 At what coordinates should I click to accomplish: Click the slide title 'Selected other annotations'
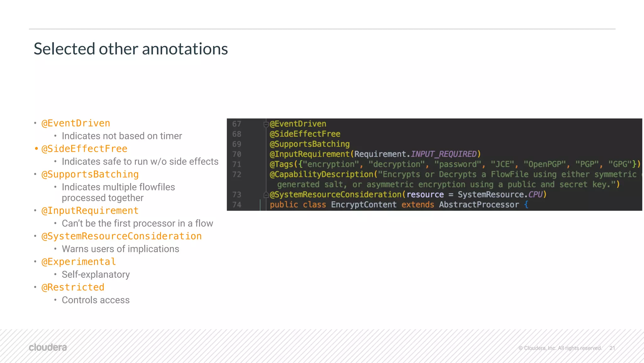[x=131, y=49]
